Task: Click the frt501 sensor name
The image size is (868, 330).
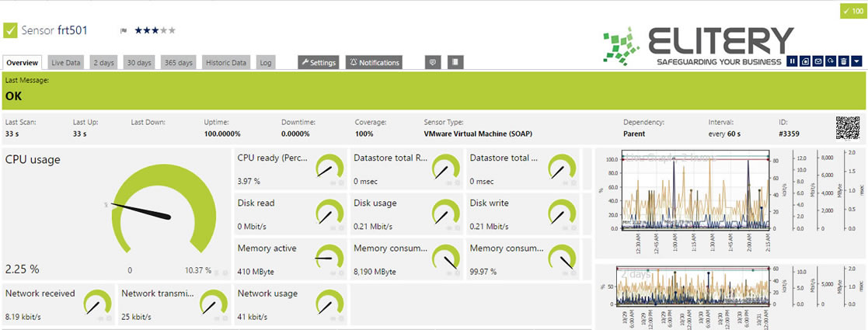Action: (x=72, y=30)
